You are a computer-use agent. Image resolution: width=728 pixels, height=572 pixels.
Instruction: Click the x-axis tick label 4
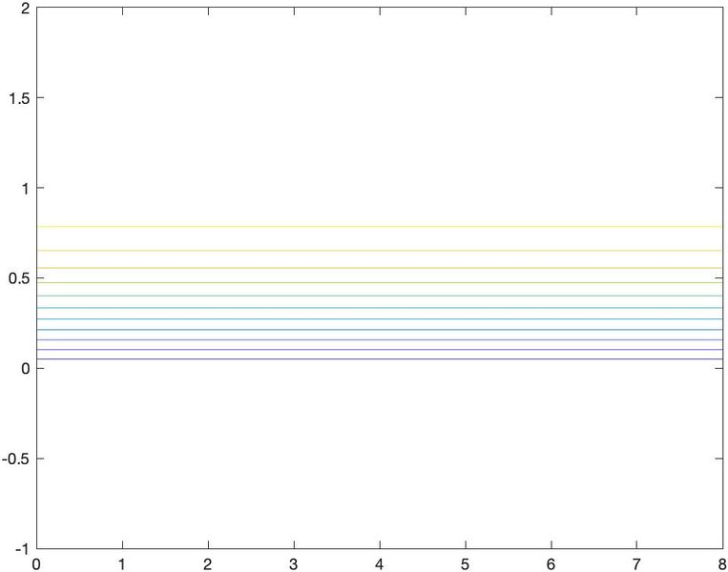[380, 563]
